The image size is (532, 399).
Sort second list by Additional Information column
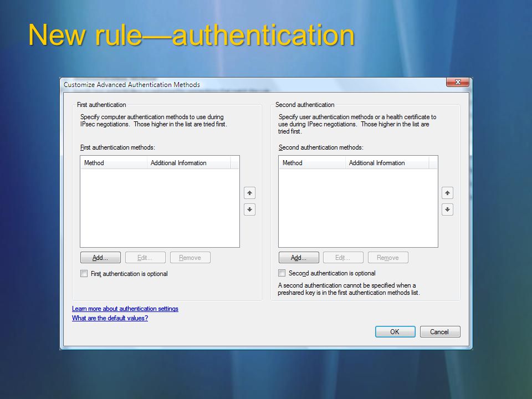click(387, 163)
